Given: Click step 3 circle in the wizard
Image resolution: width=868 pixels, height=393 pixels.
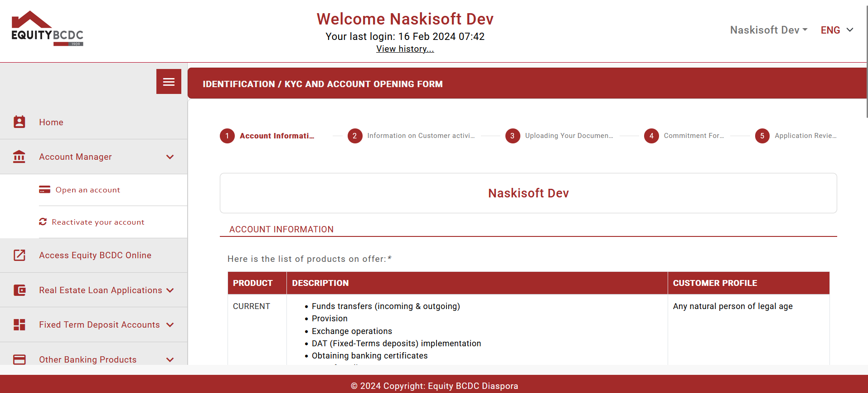Looking at the screenshot, I should click(513, 136).
